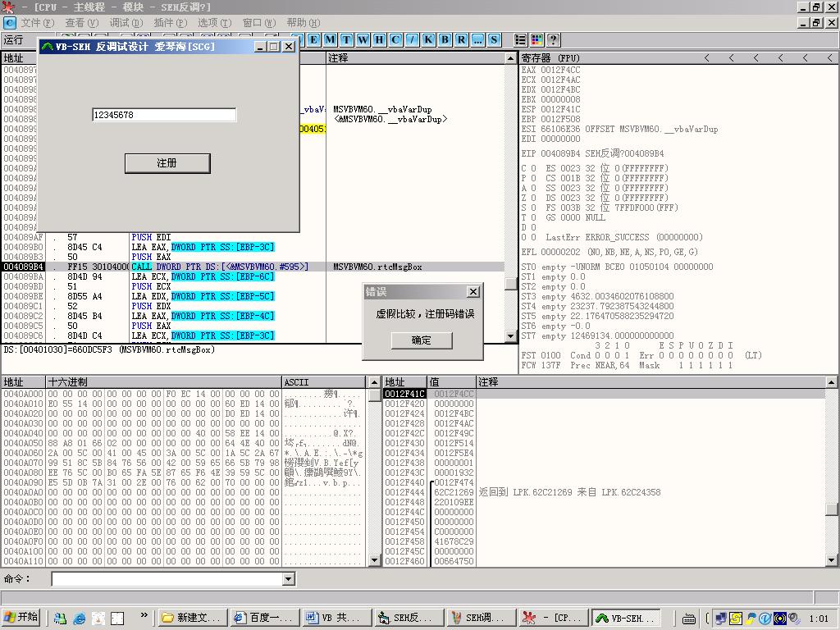
Task: Open the Call stack (K) window
Action: click(x=428, y=39)
